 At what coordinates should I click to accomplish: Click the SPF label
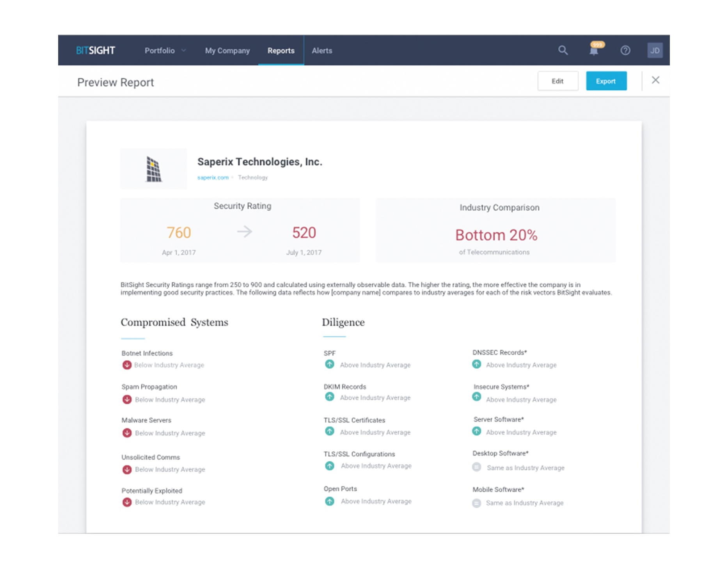point(329,353)
